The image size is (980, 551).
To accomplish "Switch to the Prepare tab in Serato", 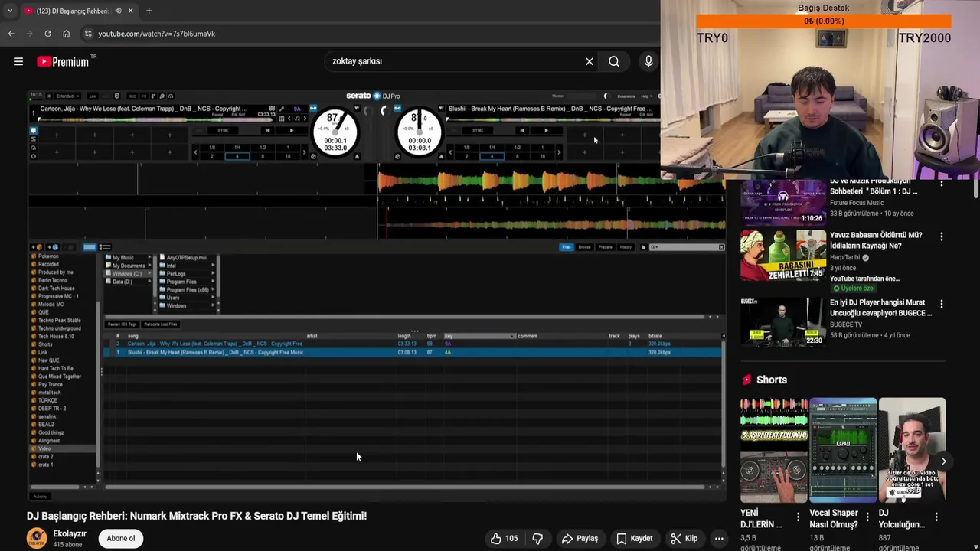I will pyautogui.click(x=605, y=247).
